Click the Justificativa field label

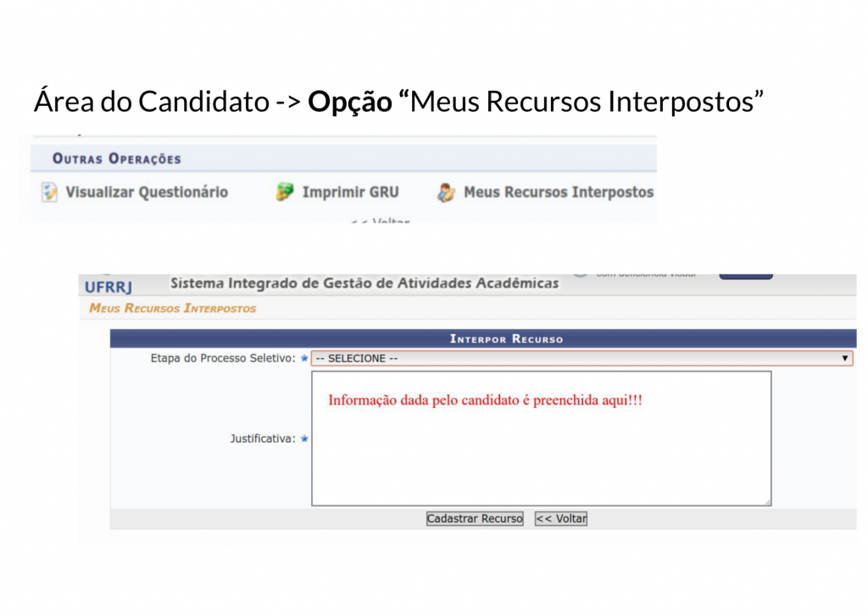tap(263, 439)
